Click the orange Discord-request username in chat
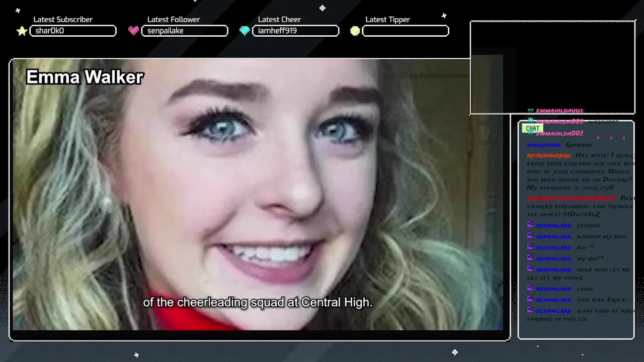This screenshot has width=644, height=362. tap(549, 156)
